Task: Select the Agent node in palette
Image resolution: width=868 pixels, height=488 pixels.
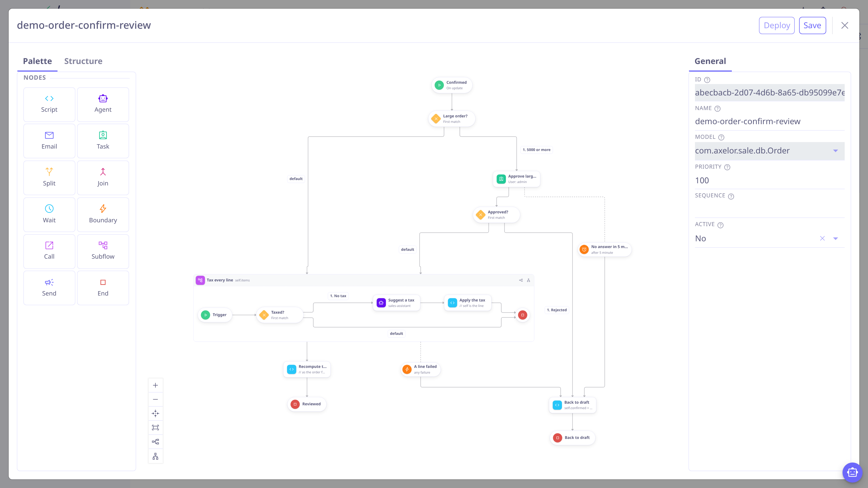Action: (x=103, y=104)
